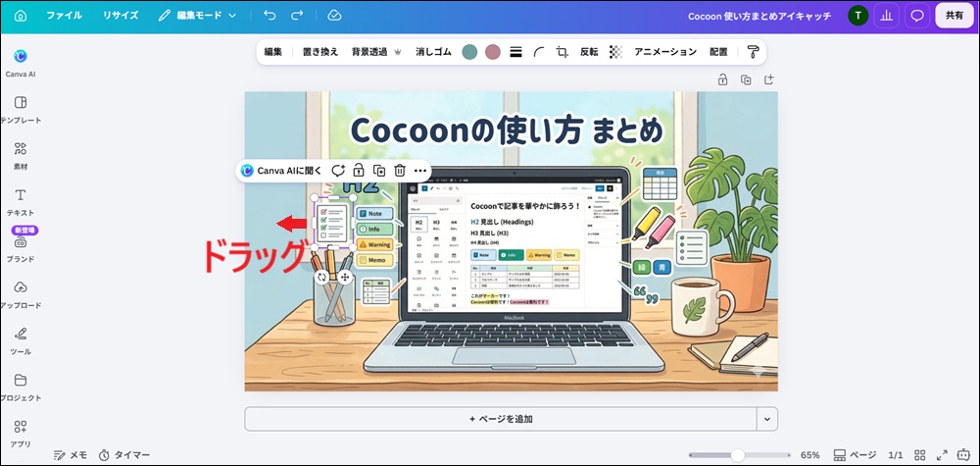Open the analytics chart icon
The height and width of the screenshot is (466, 980).
tap(886, 17)
